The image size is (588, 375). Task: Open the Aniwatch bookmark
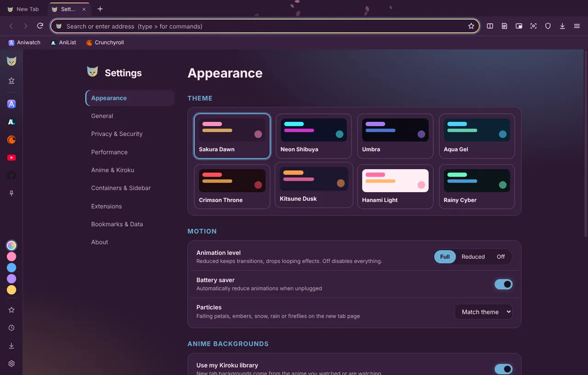(x=24, y=42)
